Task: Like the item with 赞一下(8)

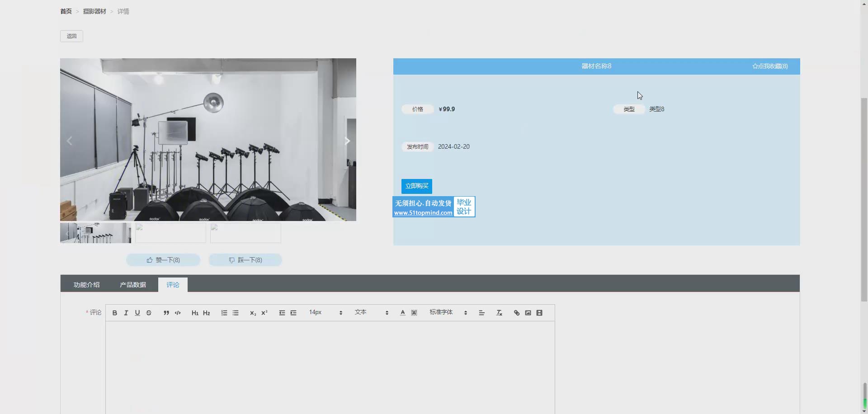Action: click(163, 260)
